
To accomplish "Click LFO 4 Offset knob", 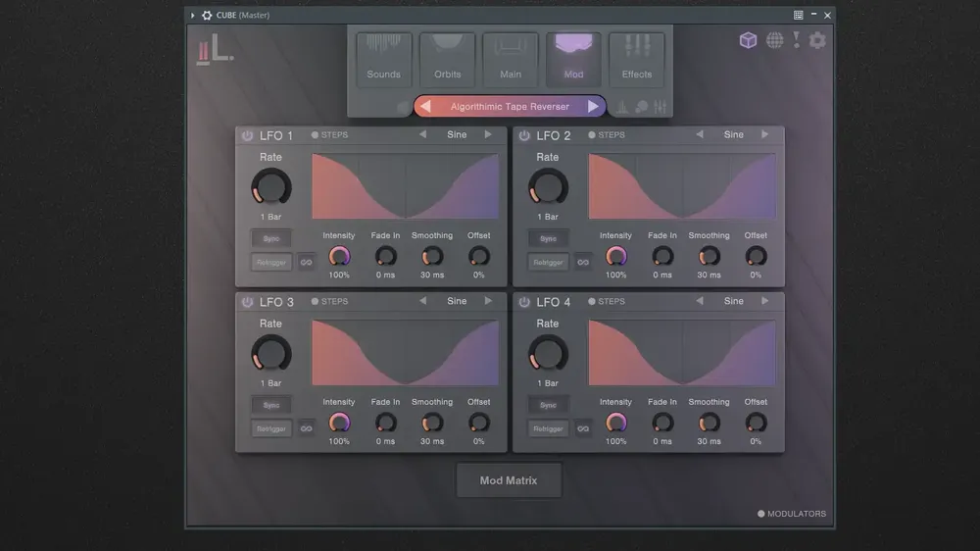I will coord(756,423).
